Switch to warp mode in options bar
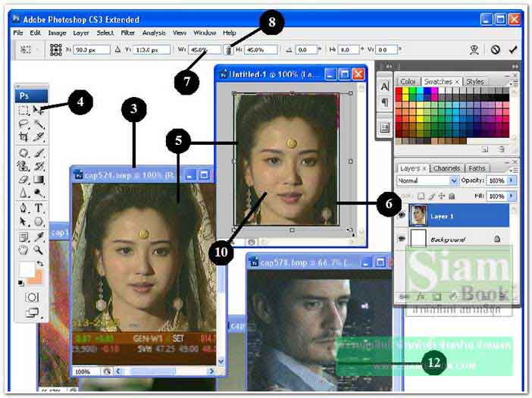The image size is (532, 398). tap(474, 50)
